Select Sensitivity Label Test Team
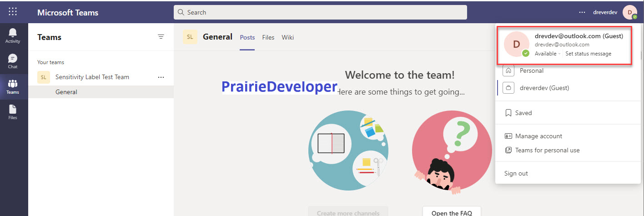Screen dimensions: 644x216 tap(92, 77)
